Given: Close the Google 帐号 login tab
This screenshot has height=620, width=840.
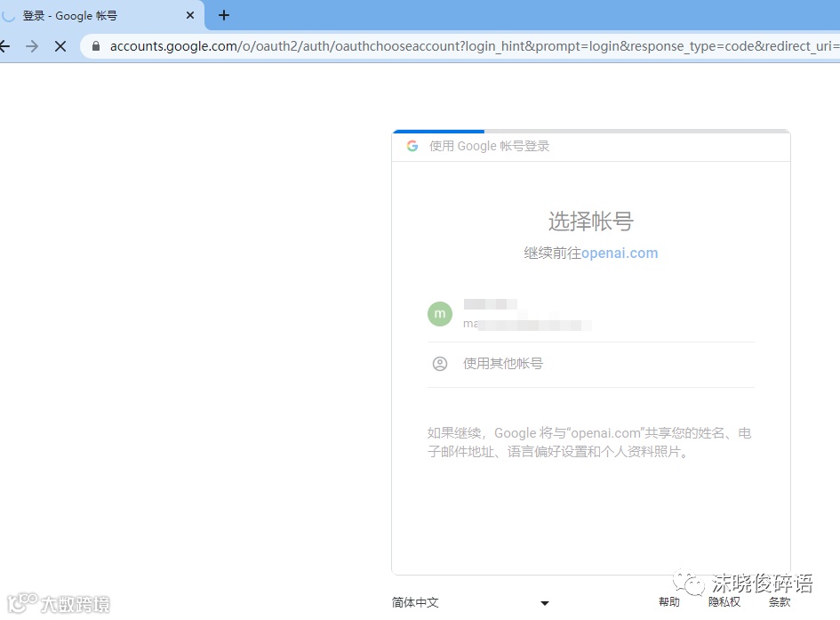Looking at the screenshot, I should pos(190,15).
